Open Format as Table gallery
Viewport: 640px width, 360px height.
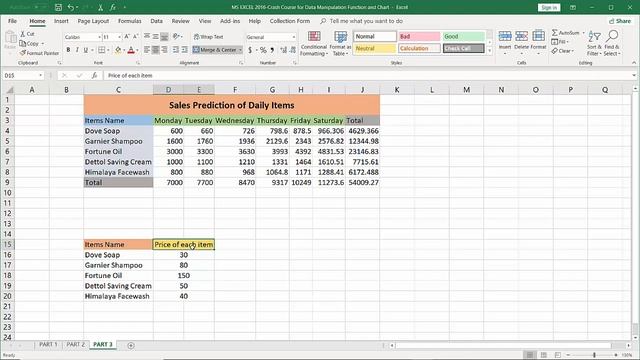340,43
